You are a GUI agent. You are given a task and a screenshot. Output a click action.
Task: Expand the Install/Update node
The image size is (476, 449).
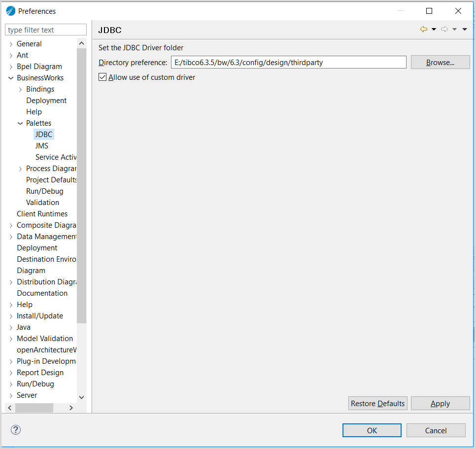[x=11, y=316]
